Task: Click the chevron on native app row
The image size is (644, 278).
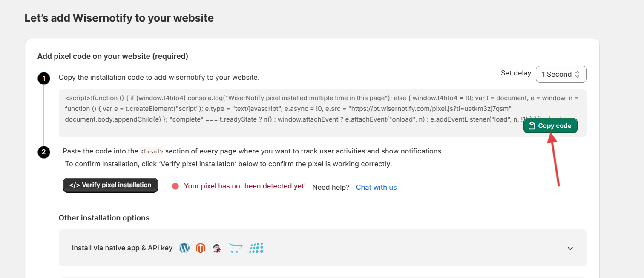Action: click(x=570, y=249)
